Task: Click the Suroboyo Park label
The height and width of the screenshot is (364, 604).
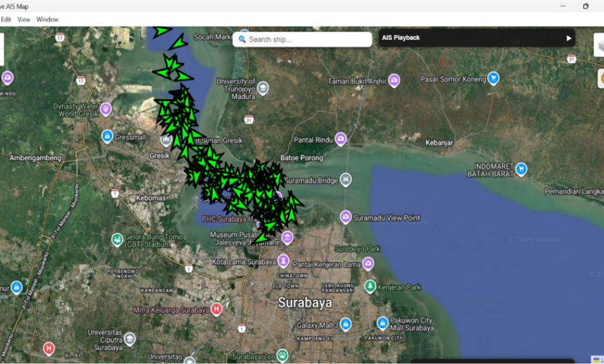Action: click(358, 249)
